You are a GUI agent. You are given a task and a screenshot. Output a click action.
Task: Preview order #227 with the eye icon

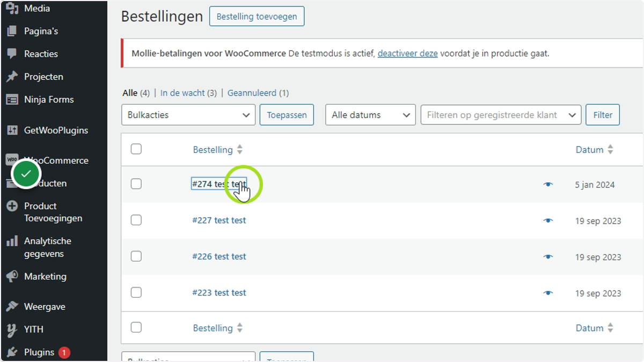(x=548, y=220)
